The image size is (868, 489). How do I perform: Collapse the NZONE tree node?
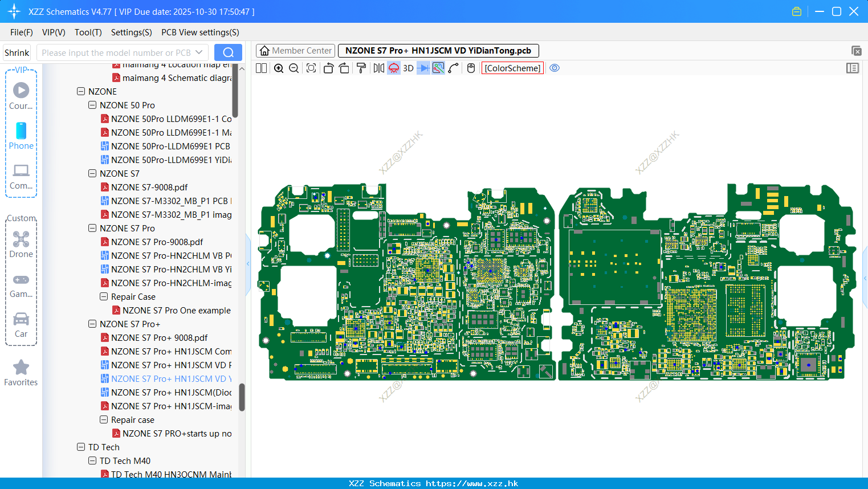click(81, 91)
